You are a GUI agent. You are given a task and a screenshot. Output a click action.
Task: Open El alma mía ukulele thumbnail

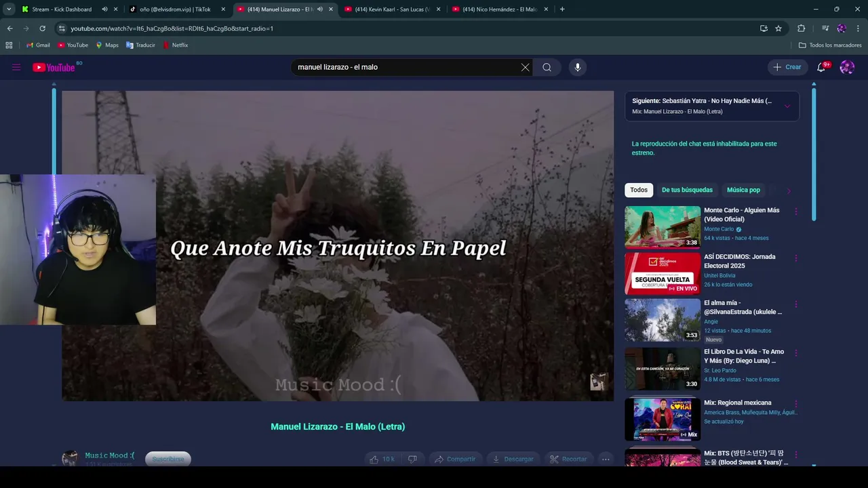663,320
